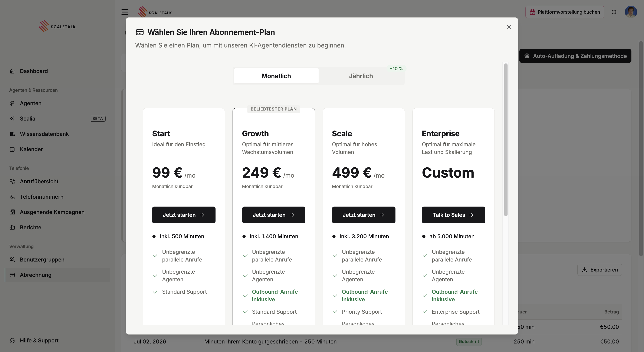Click the Berichte chart icon
This screenshot has height=352, width=644.
coord(12,227)
